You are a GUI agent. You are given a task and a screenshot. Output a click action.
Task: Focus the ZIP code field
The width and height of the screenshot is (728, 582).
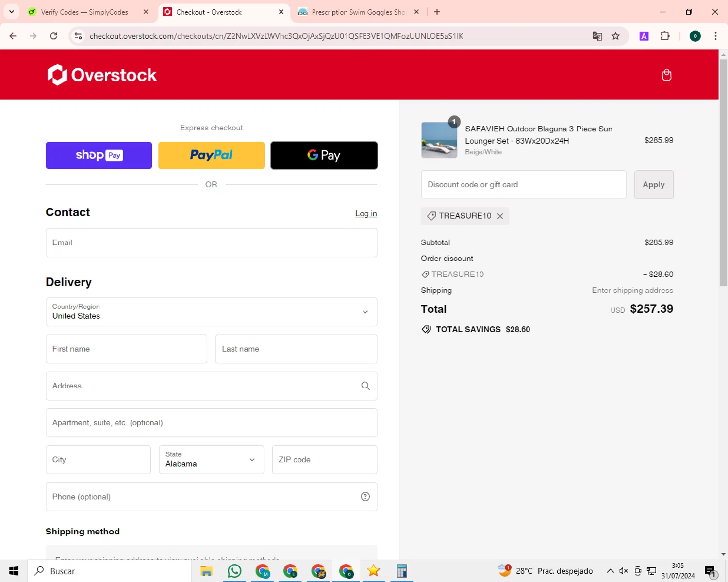click(x=324, y=460)
